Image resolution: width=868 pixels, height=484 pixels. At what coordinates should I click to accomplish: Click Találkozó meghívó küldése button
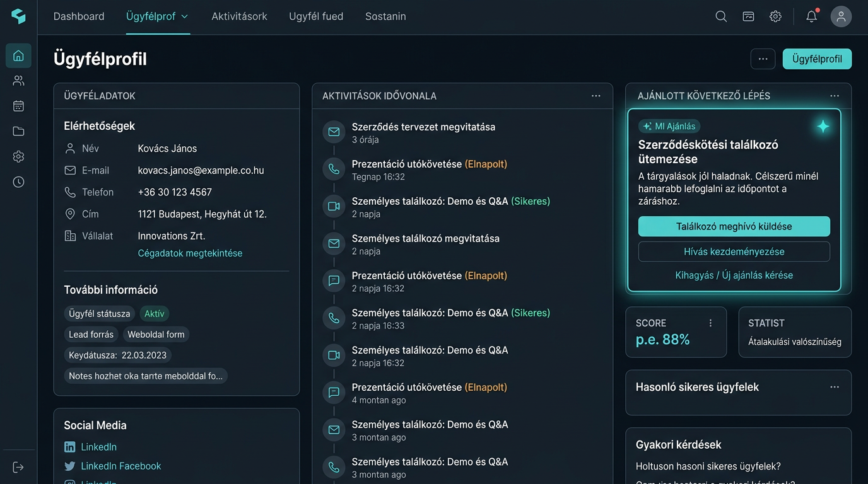click(x=734, y=226)
